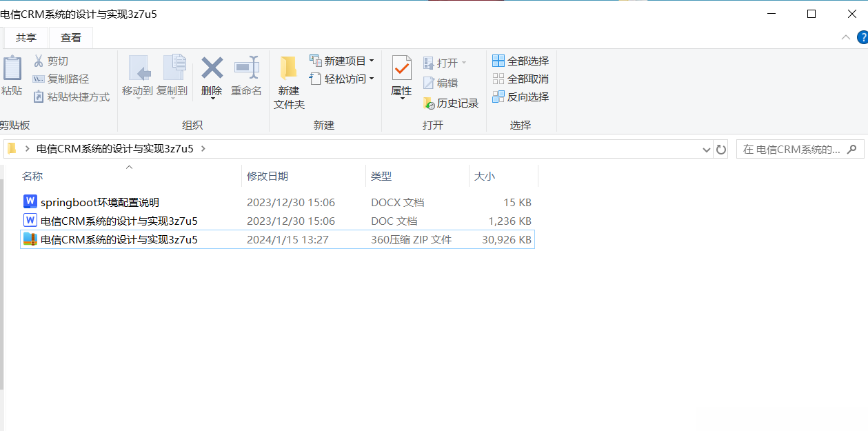Select all items via 全部选择
868x431 pixels.
point(521,61)
